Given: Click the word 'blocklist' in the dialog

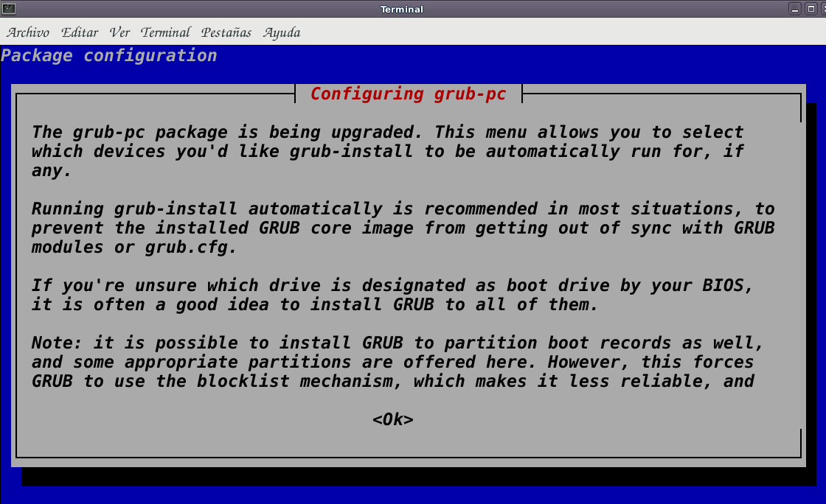Looking at the screenshot, I should tap(243, 381).
